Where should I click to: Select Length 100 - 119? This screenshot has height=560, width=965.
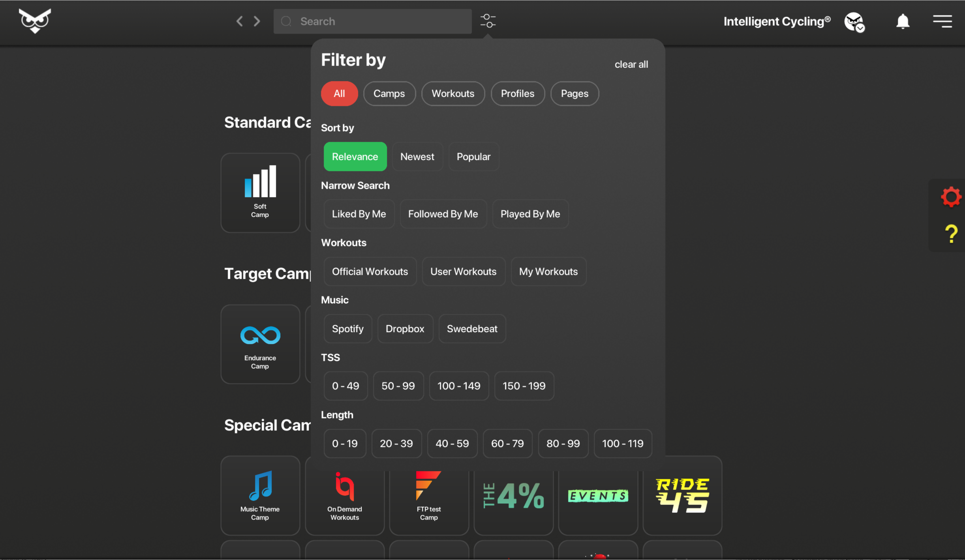pyautogui.click(x=623, y=444)
